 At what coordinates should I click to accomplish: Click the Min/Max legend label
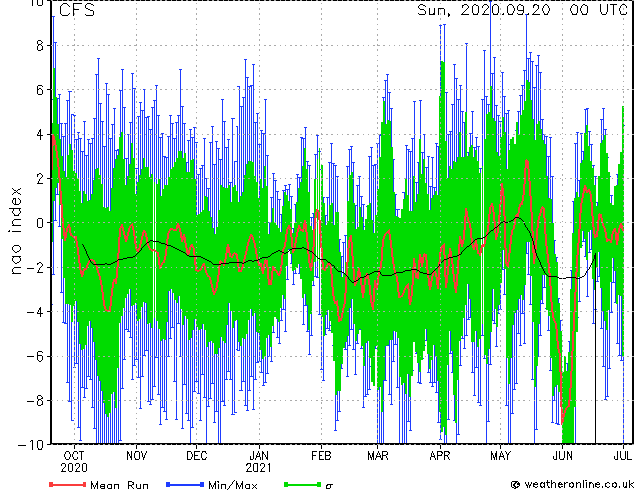pyautogui.click(x=233, y=485)
